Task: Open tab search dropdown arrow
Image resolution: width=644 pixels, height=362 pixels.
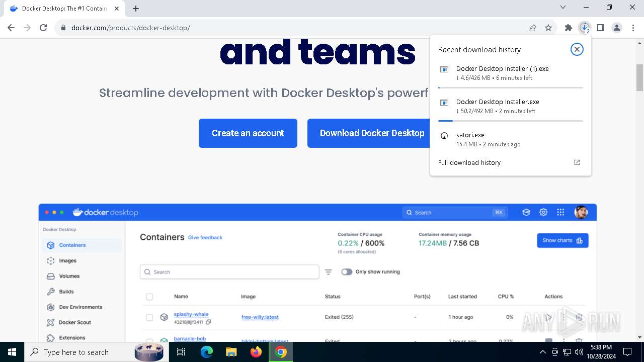Action: [563, 8]
